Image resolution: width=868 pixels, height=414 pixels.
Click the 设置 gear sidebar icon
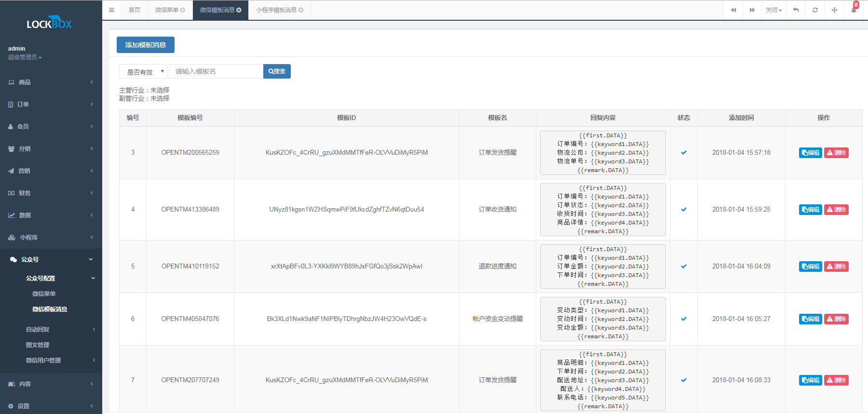pyautogui.click(x=11, y=406)
